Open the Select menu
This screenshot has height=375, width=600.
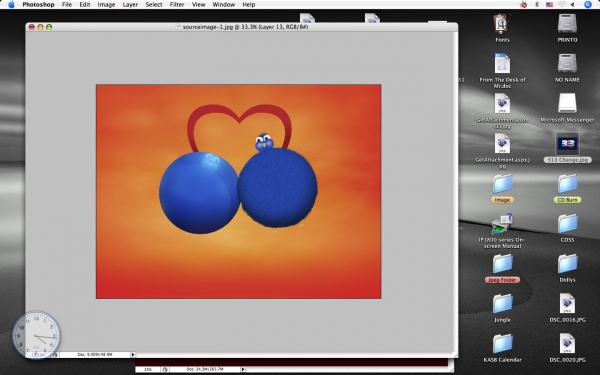pos(154,5)
